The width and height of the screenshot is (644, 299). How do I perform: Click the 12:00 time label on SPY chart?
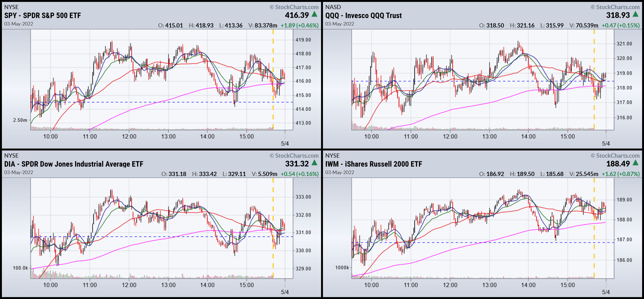click(129, 136)
